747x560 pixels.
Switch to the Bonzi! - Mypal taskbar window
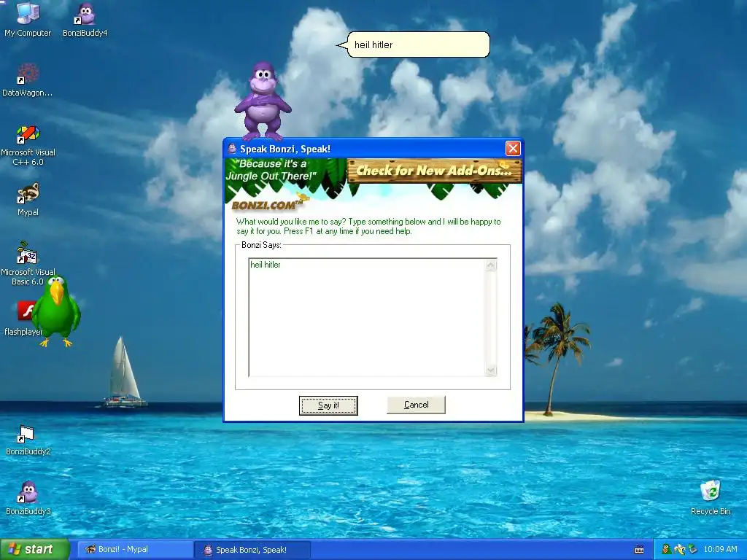tap(135, 550)
